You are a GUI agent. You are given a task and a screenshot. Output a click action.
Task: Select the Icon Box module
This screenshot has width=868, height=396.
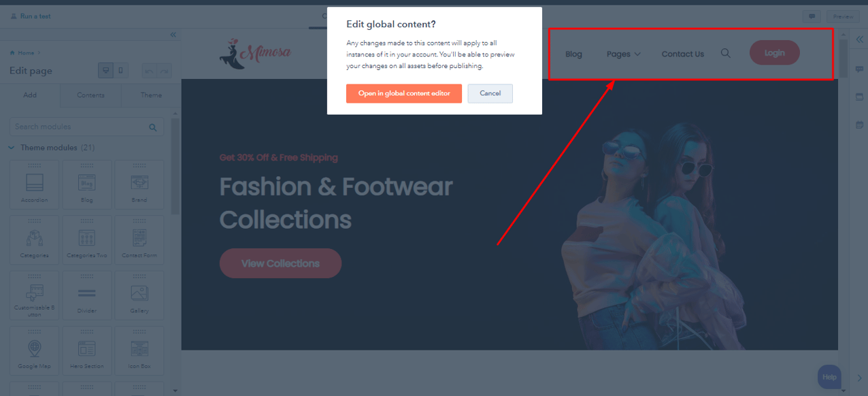[139, 351]
